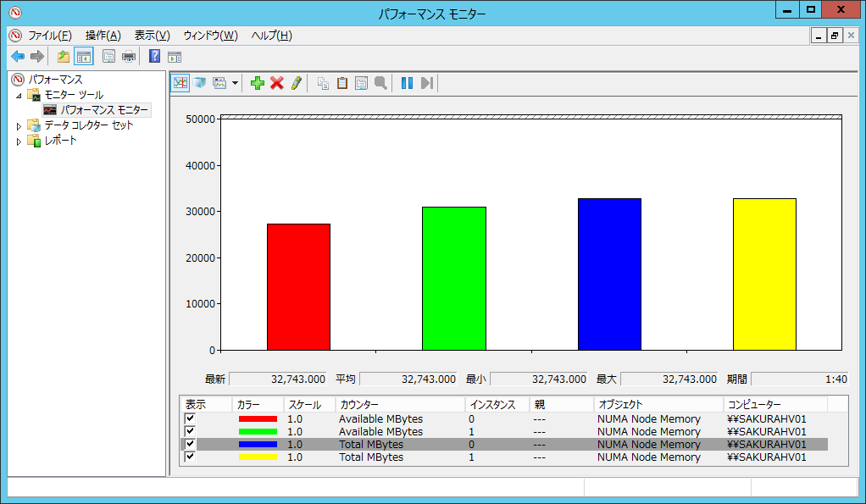Click the Freeze Display pause icon

tap(407, 83)
